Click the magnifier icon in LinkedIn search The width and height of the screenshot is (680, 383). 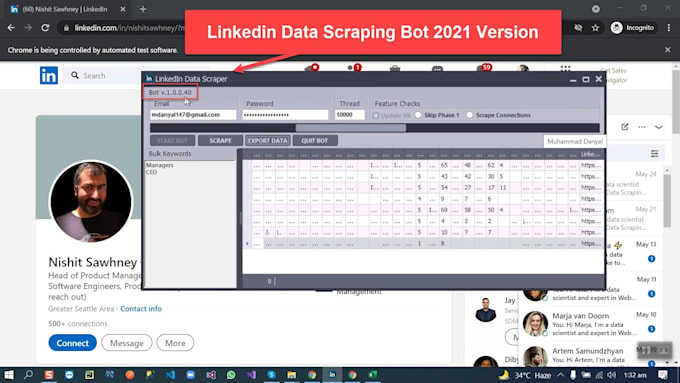75,75
